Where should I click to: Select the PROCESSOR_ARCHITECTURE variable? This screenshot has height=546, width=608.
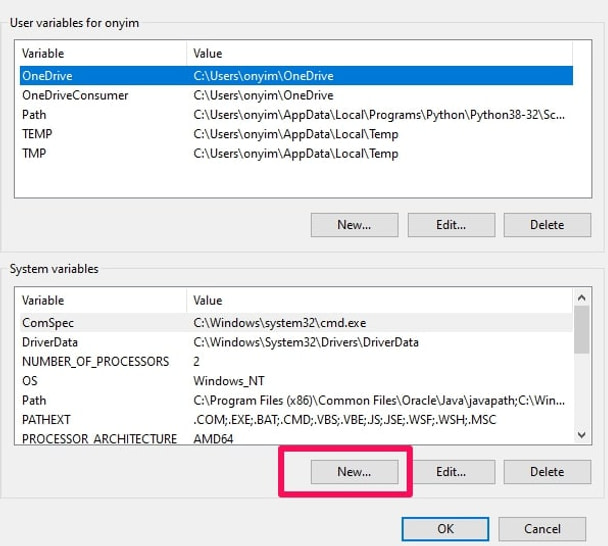pyautogui.click(x=296, y=438)
